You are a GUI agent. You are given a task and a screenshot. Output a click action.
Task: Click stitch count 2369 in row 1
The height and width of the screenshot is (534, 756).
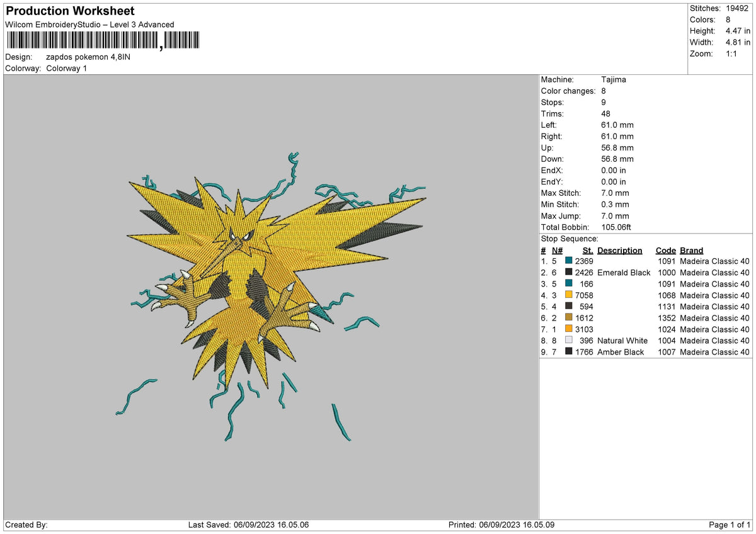(584, 261)
